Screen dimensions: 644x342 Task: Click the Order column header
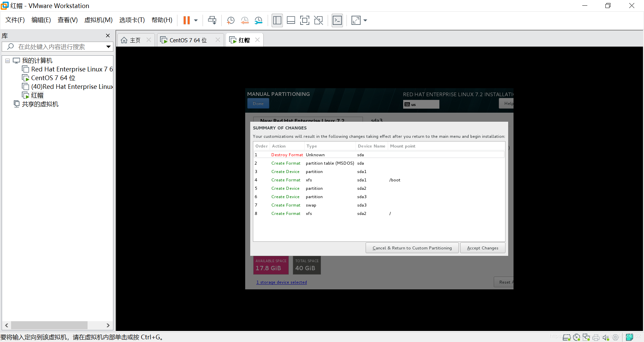(261, 146)
